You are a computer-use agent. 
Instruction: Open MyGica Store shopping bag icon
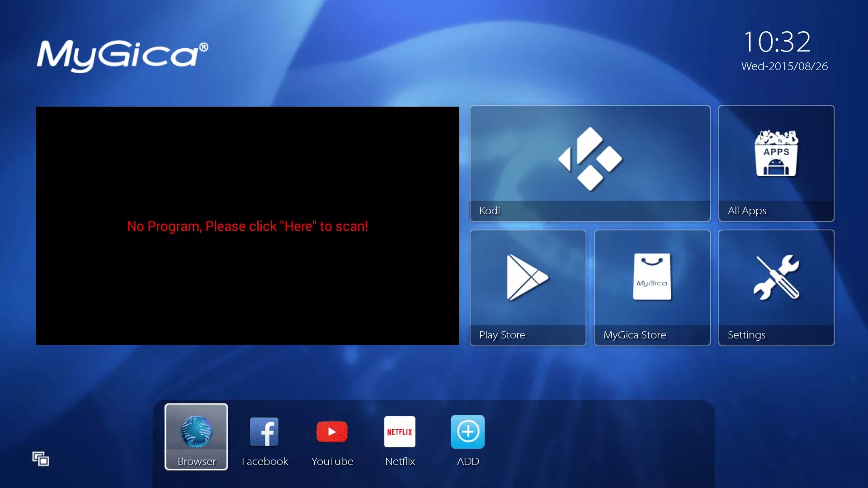click(652, 277)
